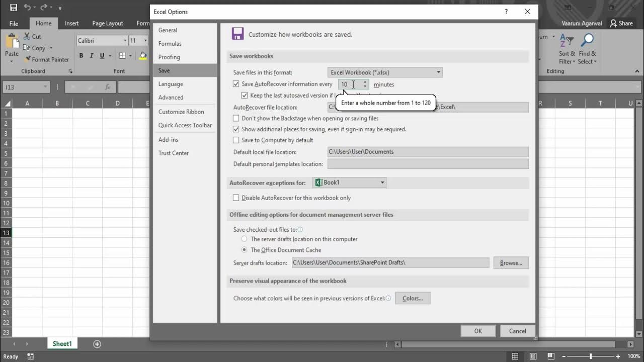The width and height of the screenshot is (644, 362).
Task: Expand the Underline style arrow
Action: point(110,56)
